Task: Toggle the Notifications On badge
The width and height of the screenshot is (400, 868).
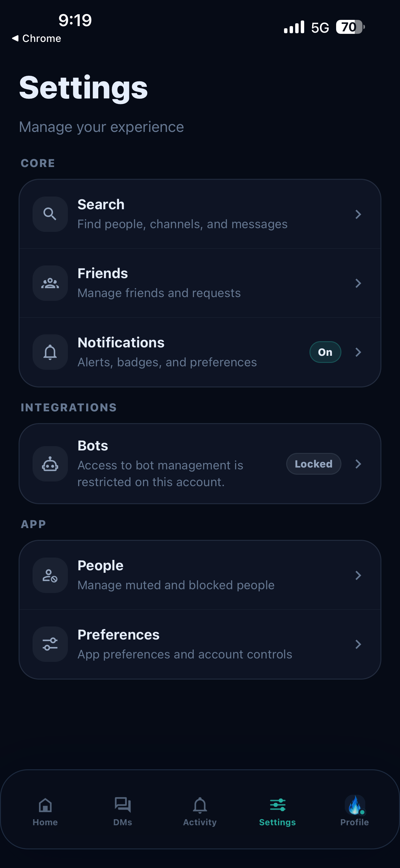Action: (x=325, y=352)
